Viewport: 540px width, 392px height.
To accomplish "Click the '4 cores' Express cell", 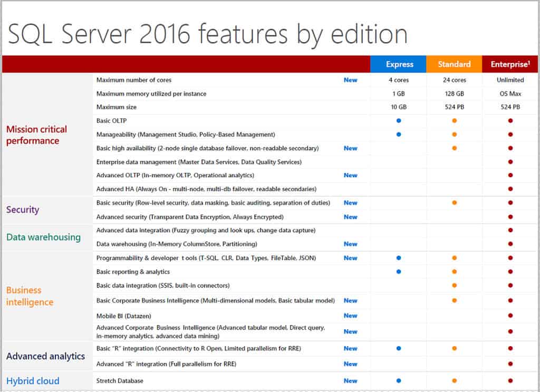I will tap(399, 80).
